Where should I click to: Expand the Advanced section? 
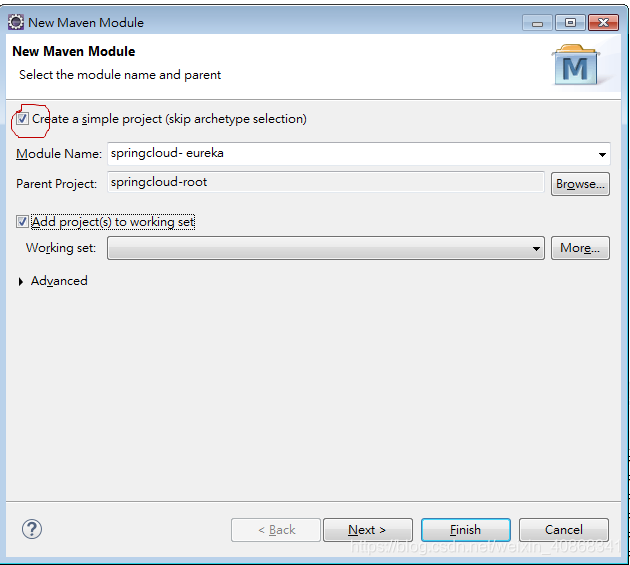pos(21,281)
